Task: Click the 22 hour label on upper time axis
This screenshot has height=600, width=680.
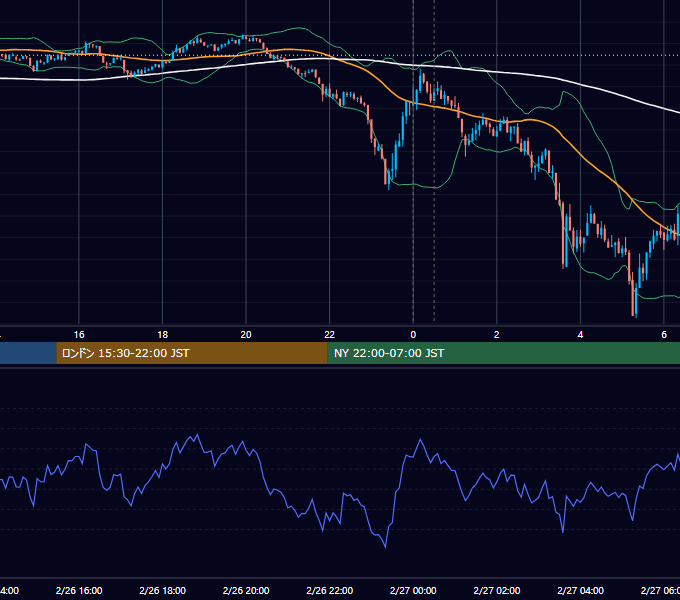Action: pyautogui.click(x=330, y=335)
